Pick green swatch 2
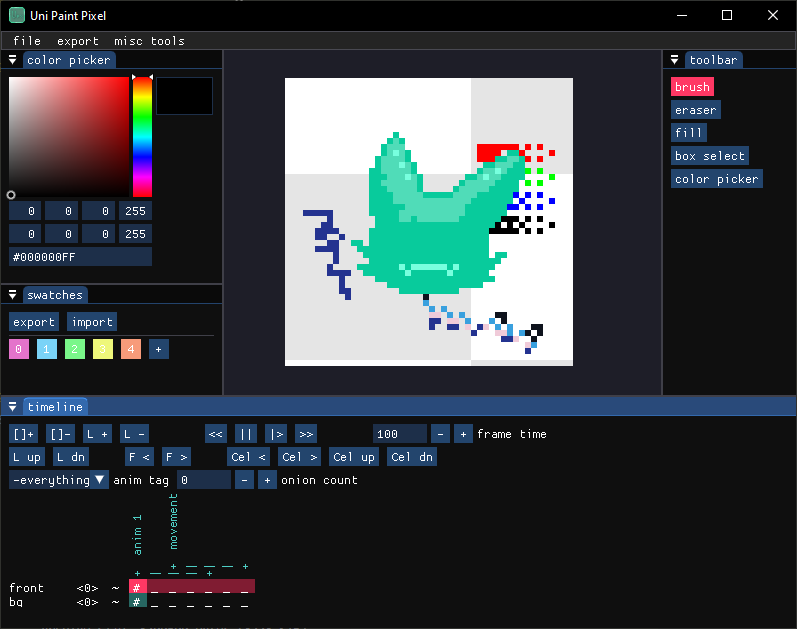 pyautogui.click(x=75, y=349)
